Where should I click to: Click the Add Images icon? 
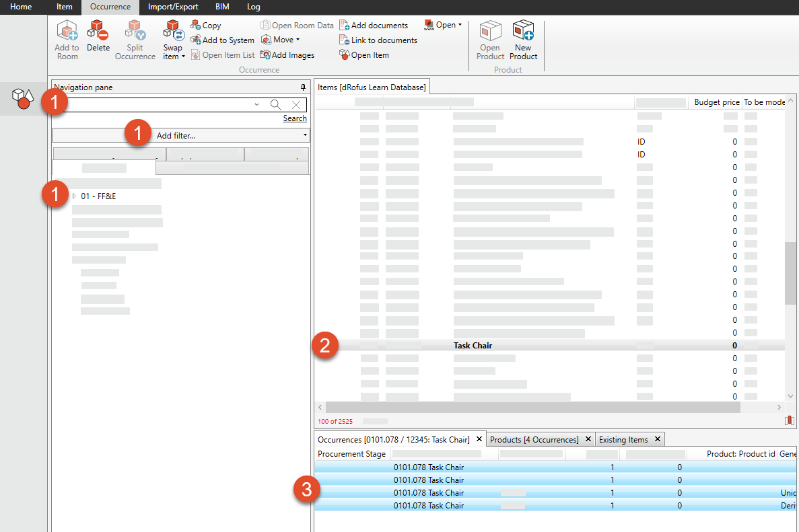click(x=266, y=55)
